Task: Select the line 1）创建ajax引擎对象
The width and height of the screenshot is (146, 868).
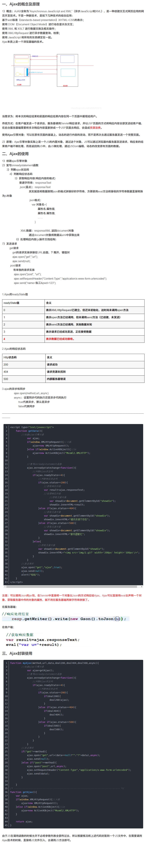Action: (x=15, y=161)
